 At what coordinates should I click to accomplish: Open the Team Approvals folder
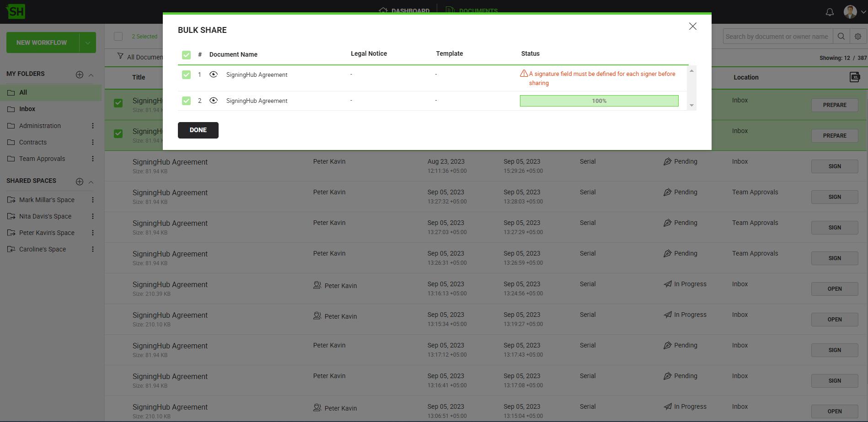click(42, 159)
